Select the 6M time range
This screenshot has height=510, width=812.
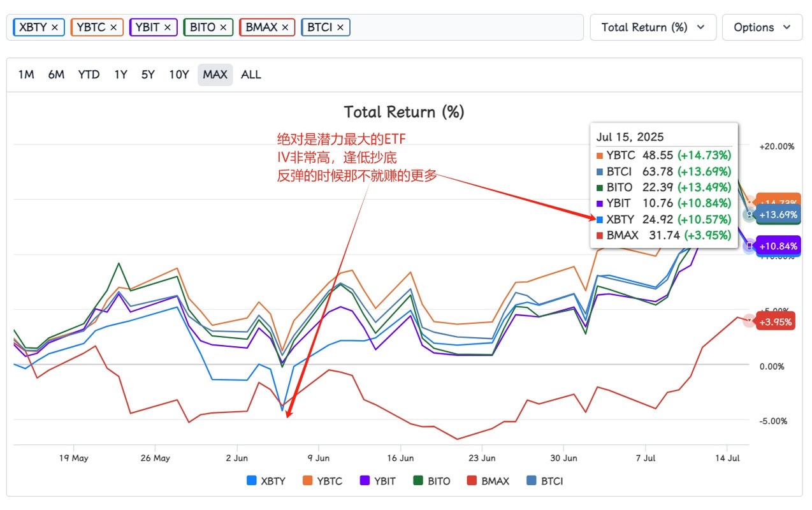(56, 75)
